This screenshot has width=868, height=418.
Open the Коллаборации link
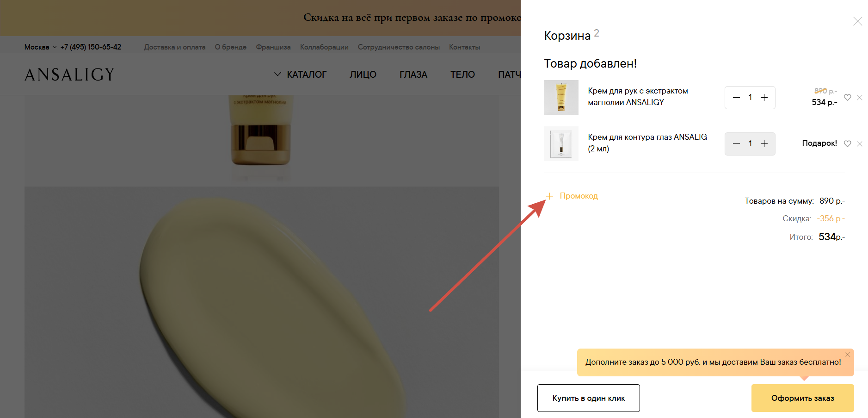pos(324,47)
